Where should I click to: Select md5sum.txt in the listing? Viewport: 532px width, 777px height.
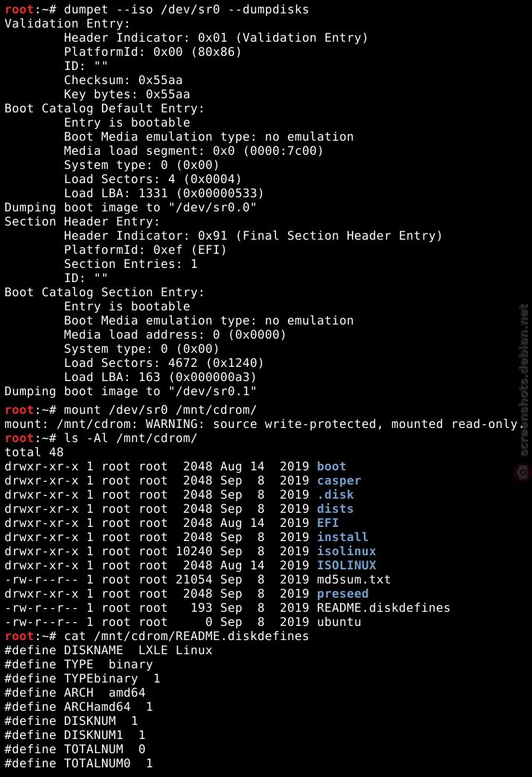(353, 579)
